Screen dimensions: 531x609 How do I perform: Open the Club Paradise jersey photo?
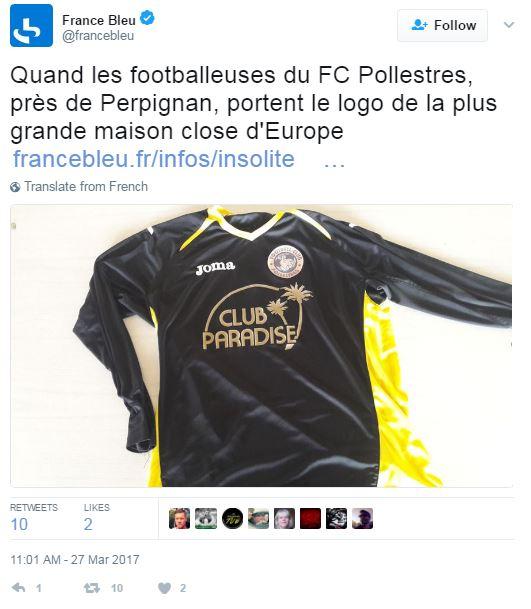pos(261,346)
